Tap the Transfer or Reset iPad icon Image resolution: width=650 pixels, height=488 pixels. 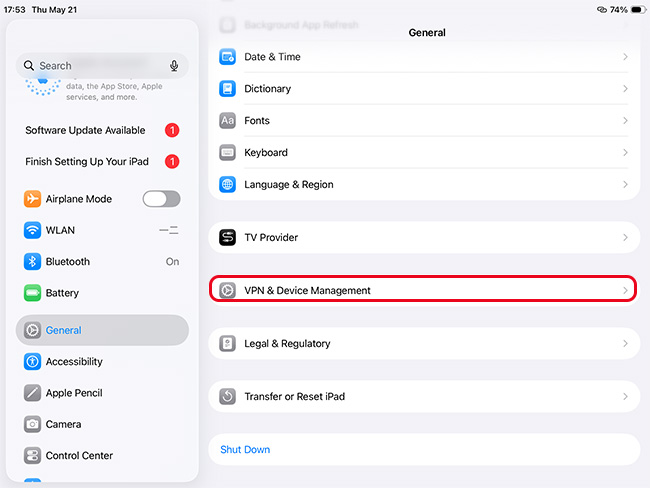[227, 396]
